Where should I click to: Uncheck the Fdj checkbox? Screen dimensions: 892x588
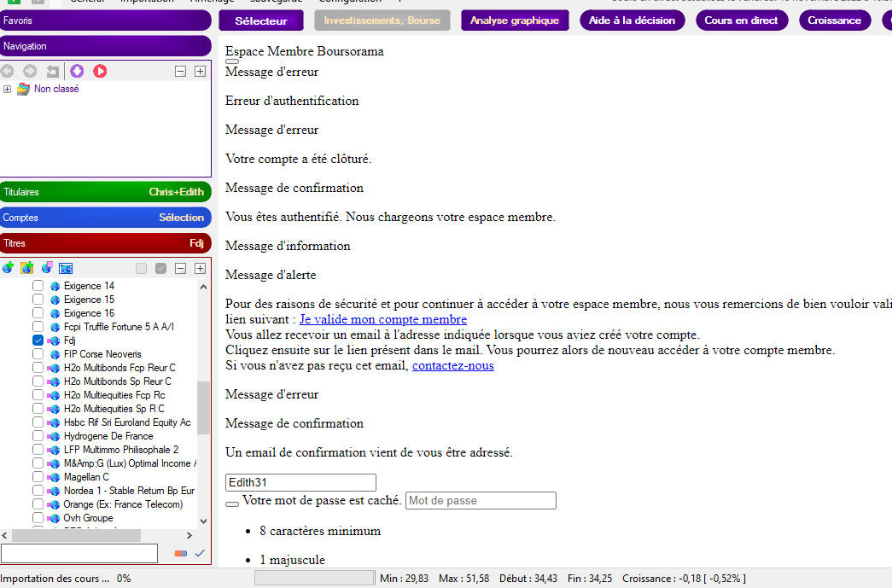click(38, 341)
